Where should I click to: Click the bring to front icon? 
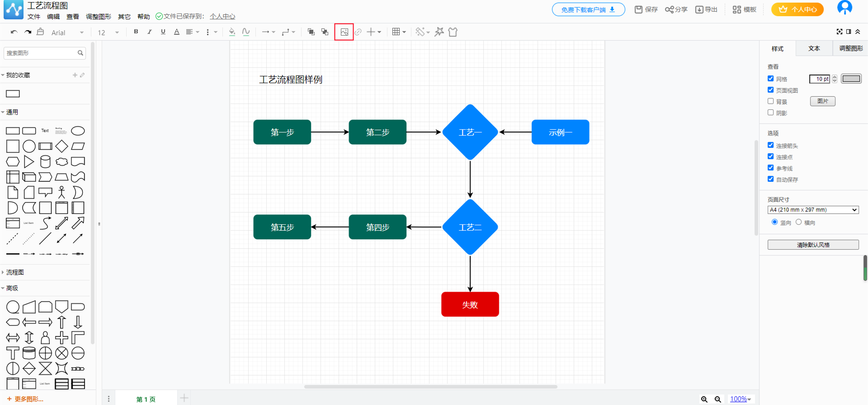(x=311, y=32)
